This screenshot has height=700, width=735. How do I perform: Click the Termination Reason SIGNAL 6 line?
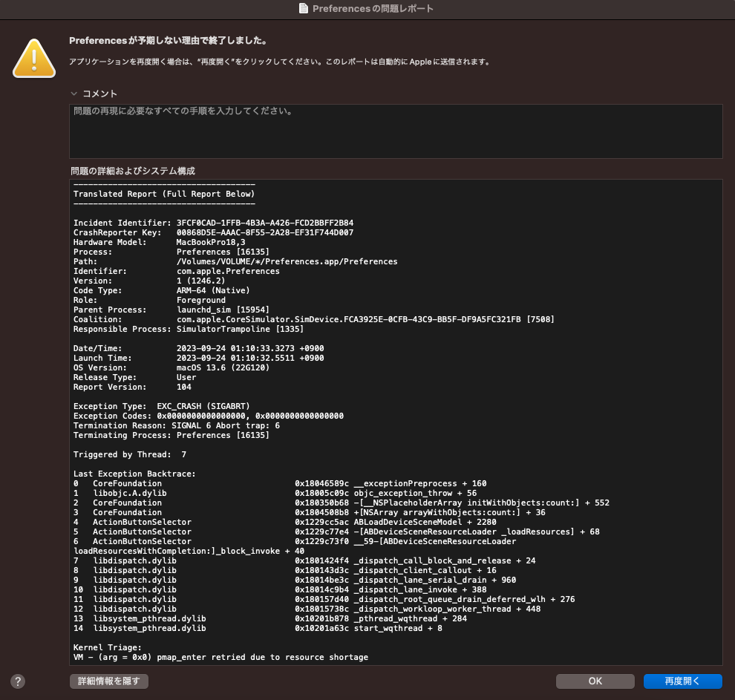[x=177, y=425]
